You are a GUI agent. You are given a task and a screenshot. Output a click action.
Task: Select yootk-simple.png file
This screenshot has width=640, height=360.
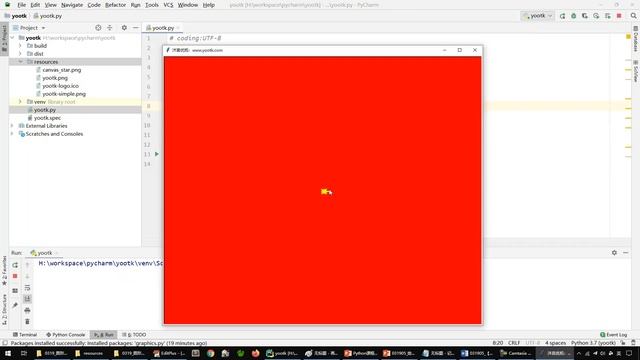64,94
